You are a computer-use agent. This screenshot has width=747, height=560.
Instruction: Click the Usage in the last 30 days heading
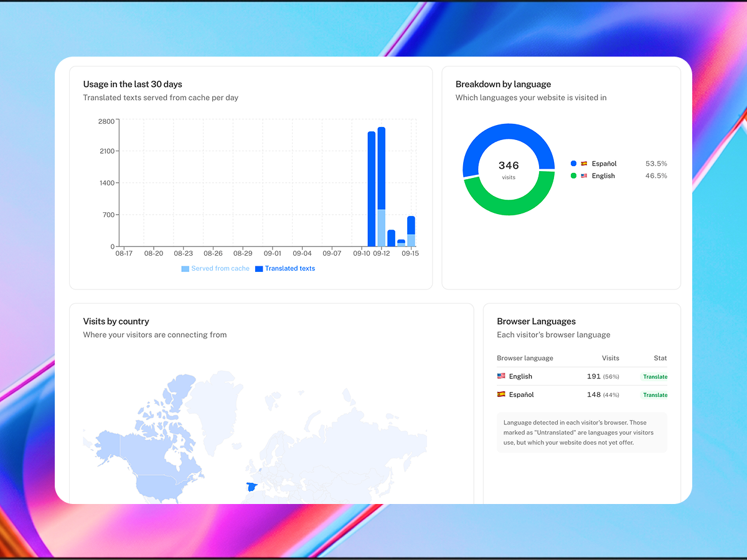(x=133, y=84)
